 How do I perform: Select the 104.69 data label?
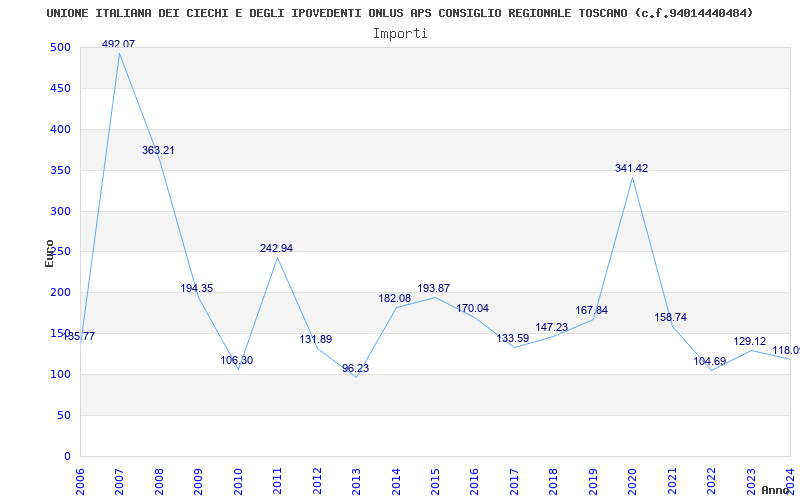710,362
